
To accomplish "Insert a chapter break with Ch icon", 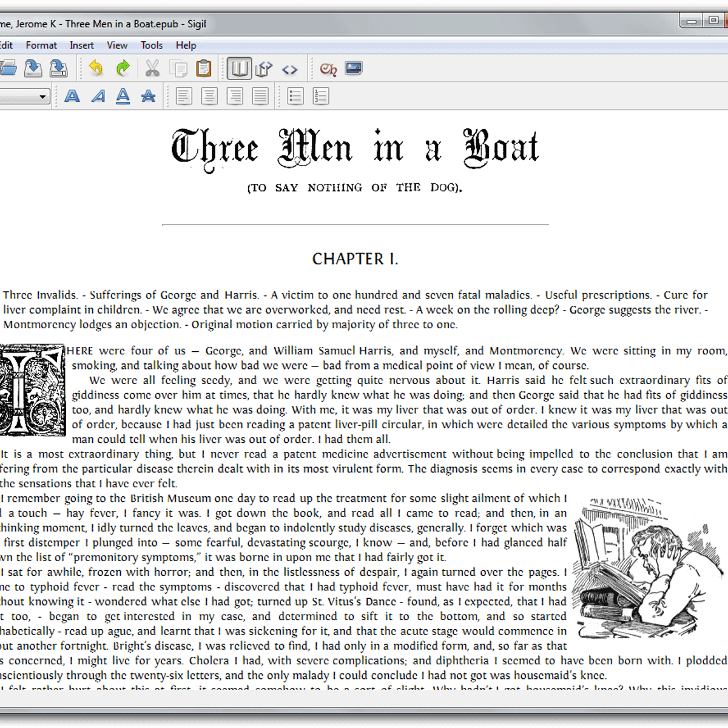I will pyautogui.click(x=328, y=69).
